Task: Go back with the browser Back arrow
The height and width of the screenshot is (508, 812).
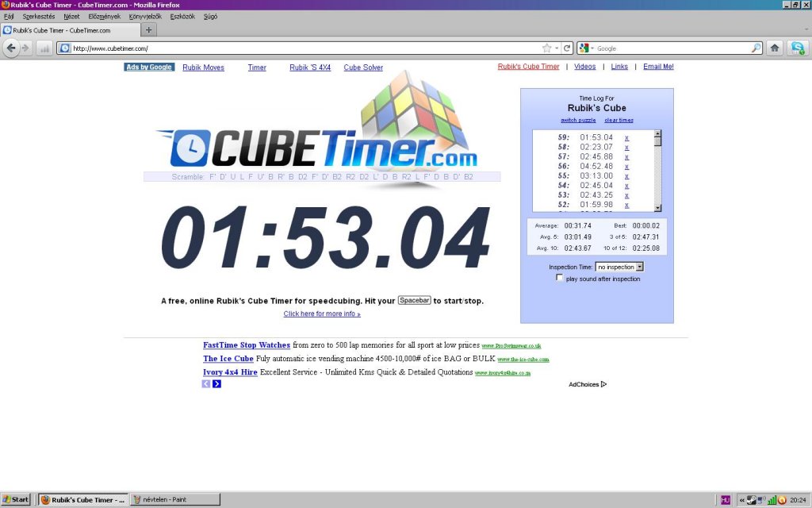Action: click(11, 48)
